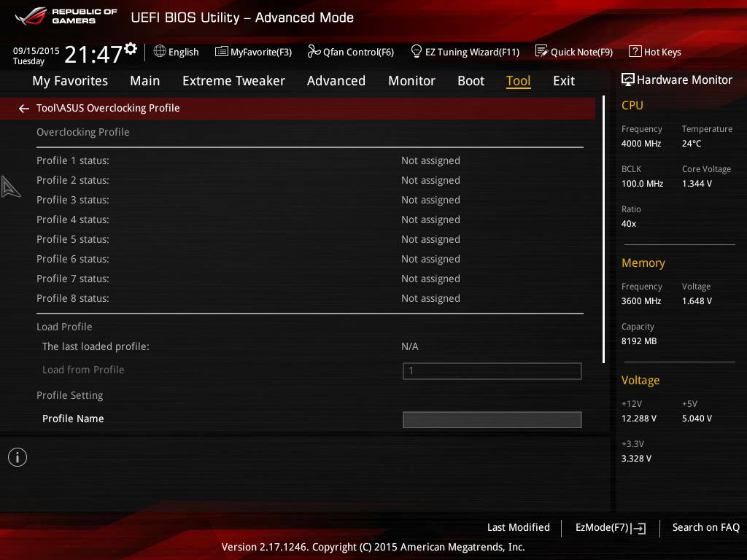Click the Version 2.17.1246 copyright text
The height and width of the screenshot is (560, 747).
[x=373, y=547]
